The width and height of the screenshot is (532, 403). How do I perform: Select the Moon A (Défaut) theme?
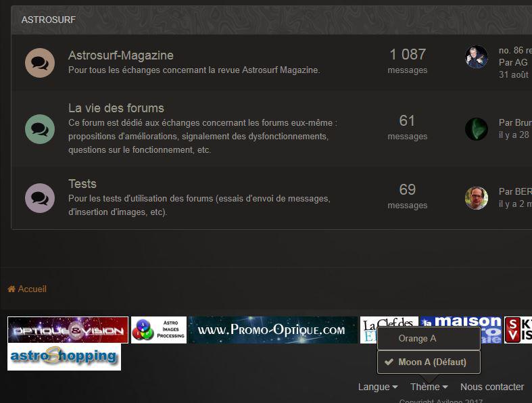[x=429, y=362]
